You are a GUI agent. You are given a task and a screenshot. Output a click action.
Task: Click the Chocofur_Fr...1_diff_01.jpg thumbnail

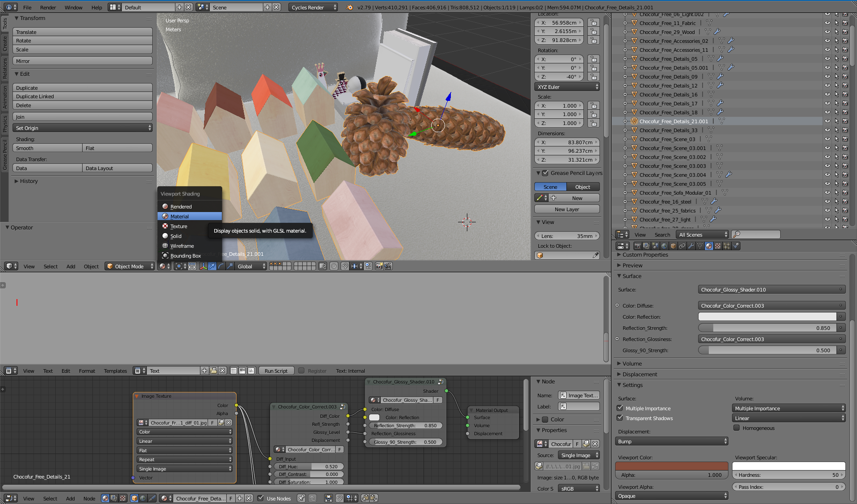[140, 422]
